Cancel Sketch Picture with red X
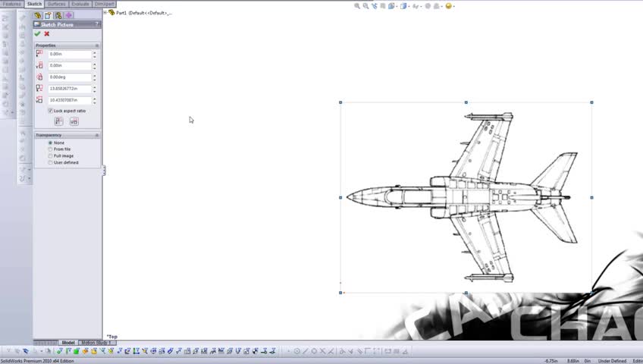Image resolution: width=643 pixels, height=364 pixels. pyautogui.click(x=47, y=33)
